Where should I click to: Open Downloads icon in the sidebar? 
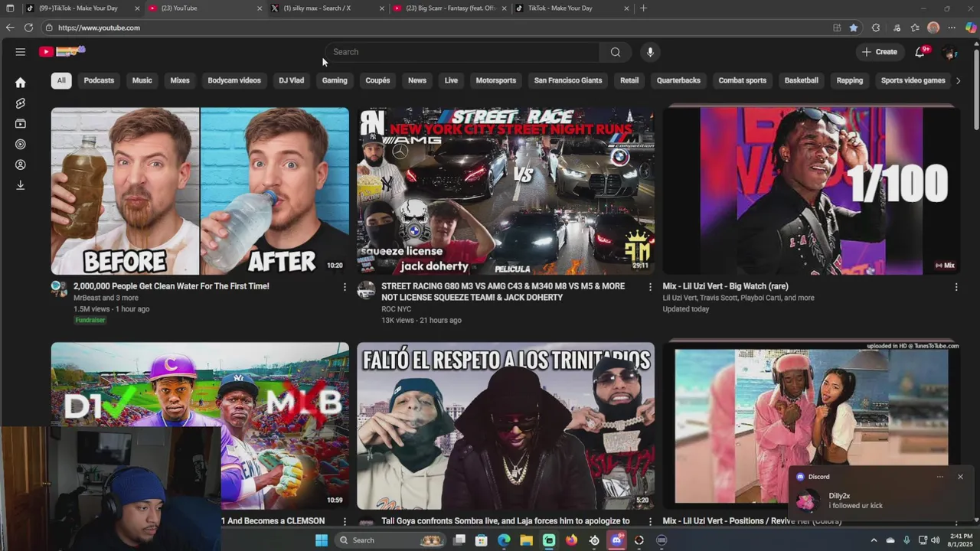pos(21,185)
